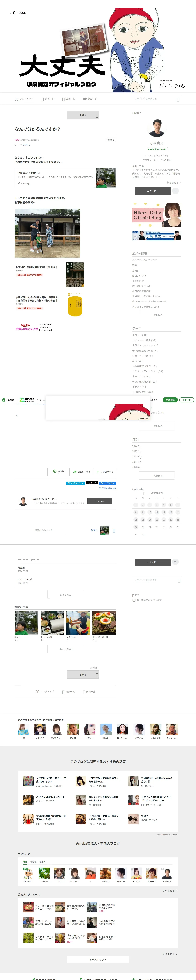Open the ピグの部屋 link in sidebar
Viewport: 196px width, 980px height.
click(165, 160)
